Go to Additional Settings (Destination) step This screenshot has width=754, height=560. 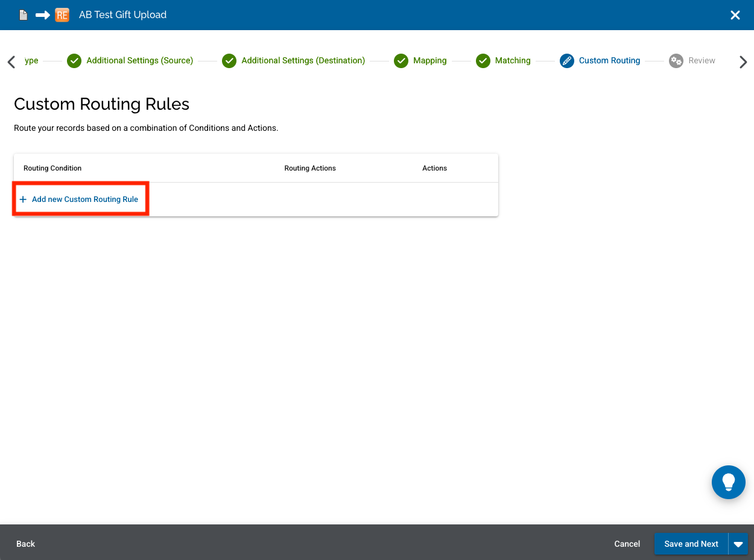point(303,60)
